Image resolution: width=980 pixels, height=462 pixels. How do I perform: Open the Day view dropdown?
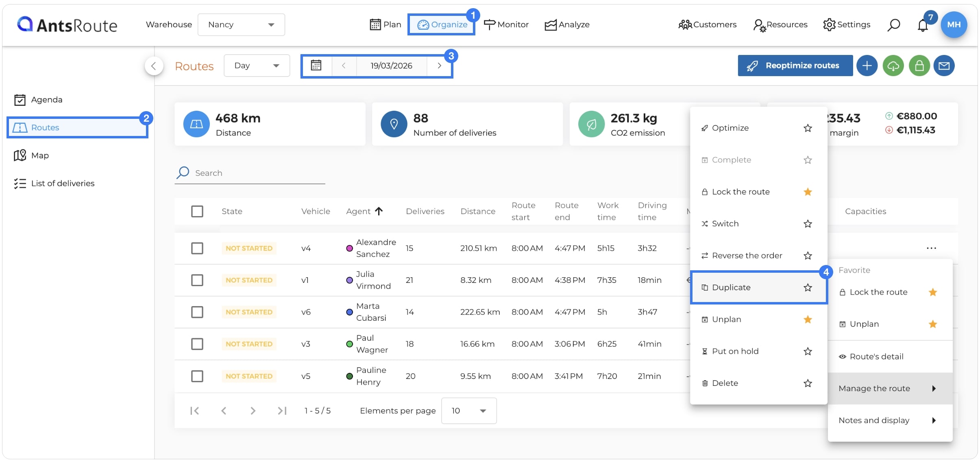coord(257,66)
